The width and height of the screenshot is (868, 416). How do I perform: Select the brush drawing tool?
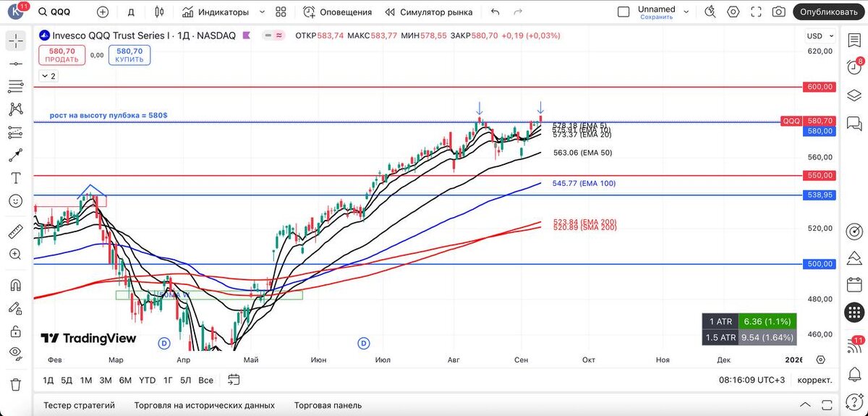[15, 155]
